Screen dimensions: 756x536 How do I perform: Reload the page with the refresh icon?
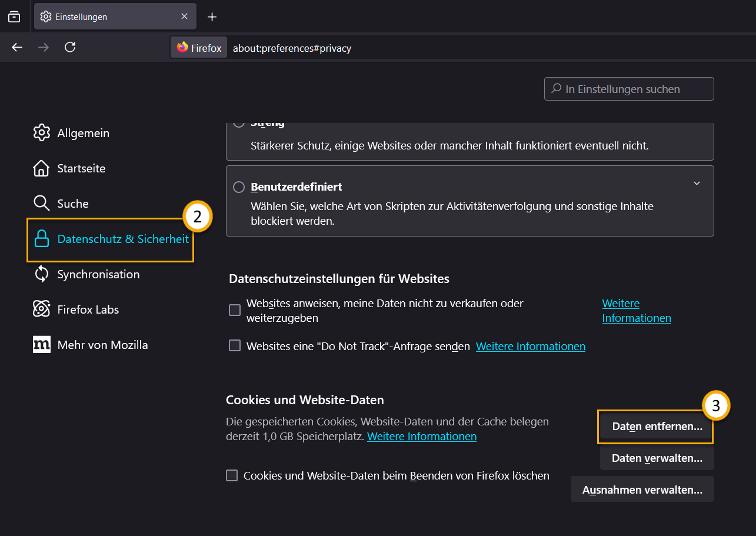[70, 48]
